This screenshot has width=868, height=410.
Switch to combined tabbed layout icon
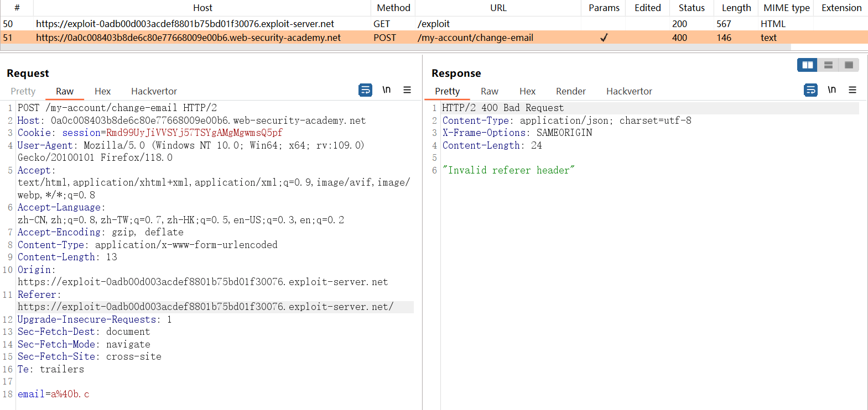click(849, 65)
